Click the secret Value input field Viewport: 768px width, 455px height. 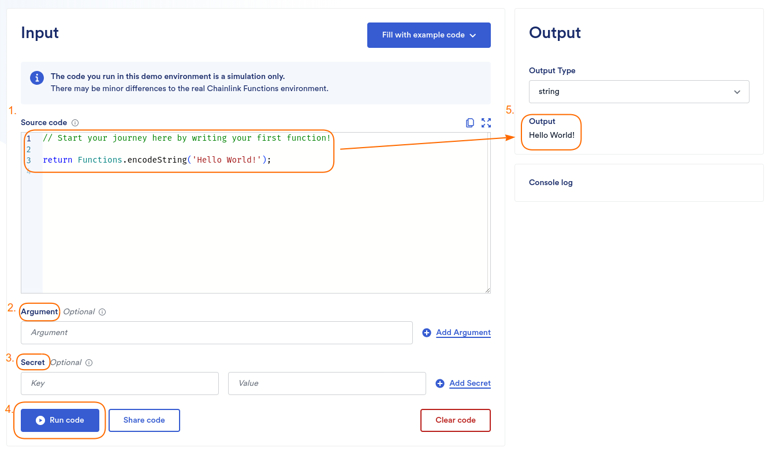[x=326, y=384]
